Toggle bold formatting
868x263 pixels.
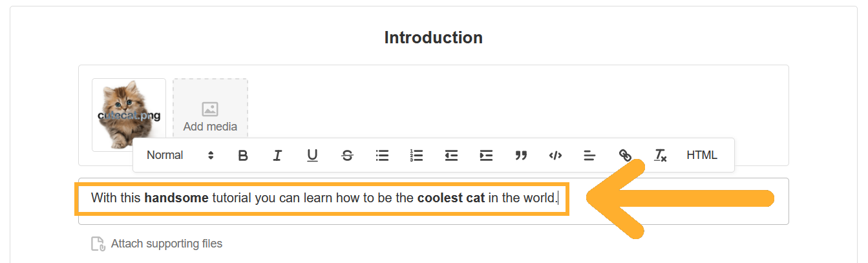(x=243, y=156)
